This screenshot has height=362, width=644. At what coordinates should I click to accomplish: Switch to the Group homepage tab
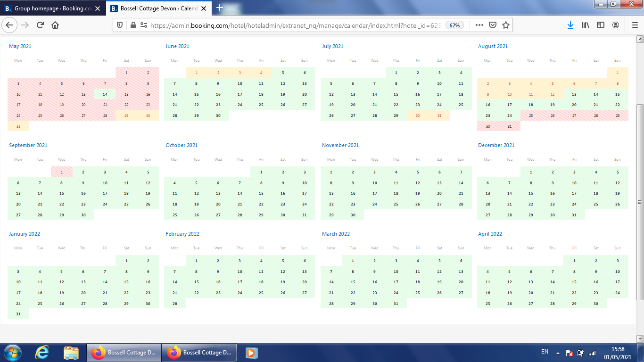[52, 8]
